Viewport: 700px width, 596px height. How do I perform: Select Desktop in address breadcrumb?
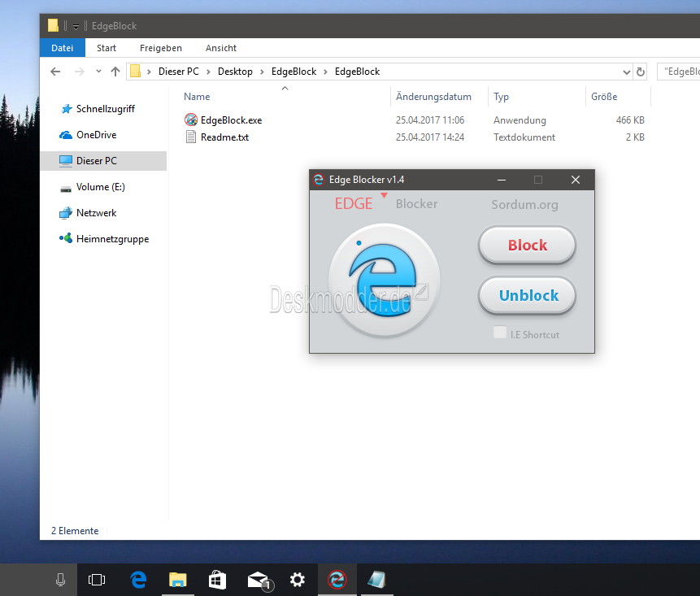235,72
